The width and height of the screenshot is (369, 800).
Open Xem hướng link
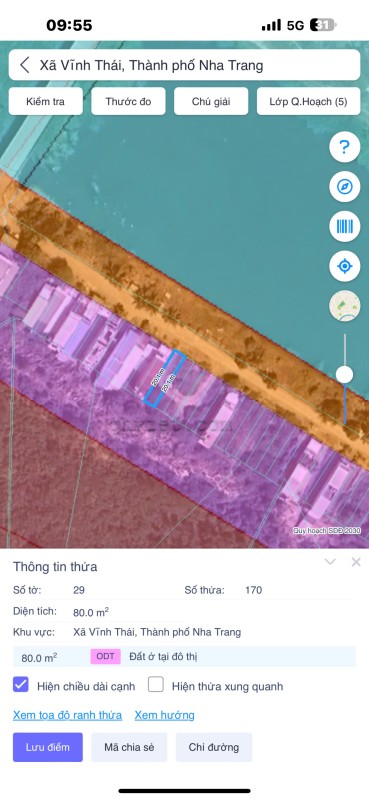164,715
